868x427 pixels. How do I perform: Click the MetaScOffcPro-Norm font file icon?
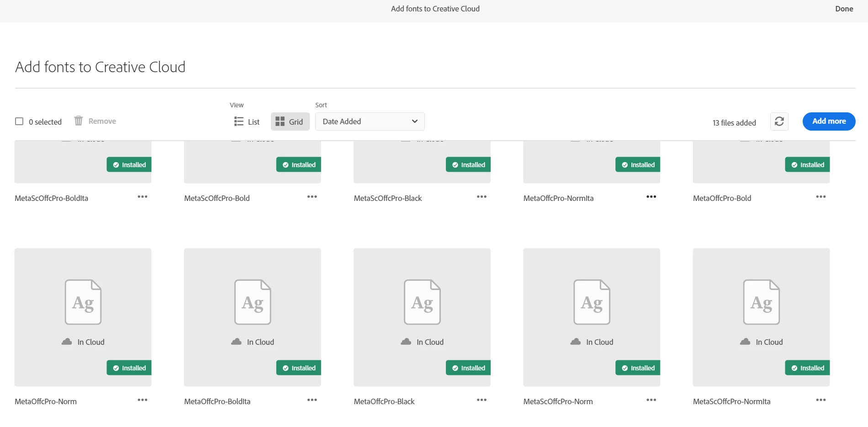[592, 302]
